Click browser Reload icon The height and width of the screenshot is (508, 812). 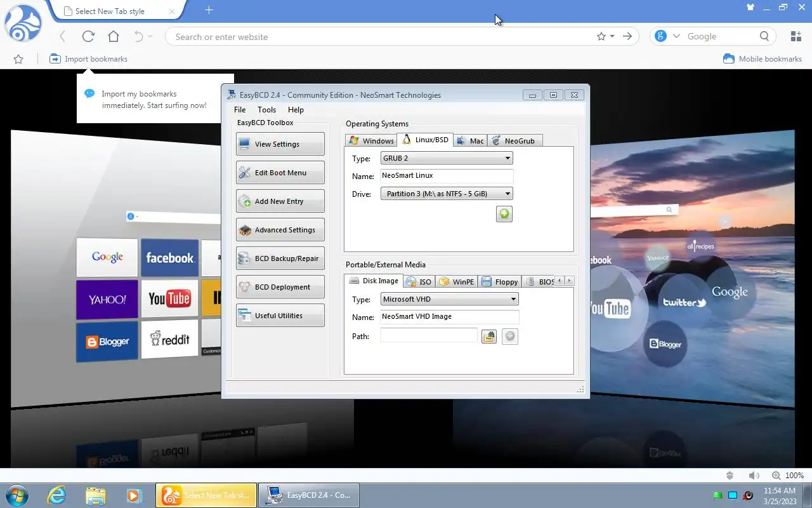[88, 37]
